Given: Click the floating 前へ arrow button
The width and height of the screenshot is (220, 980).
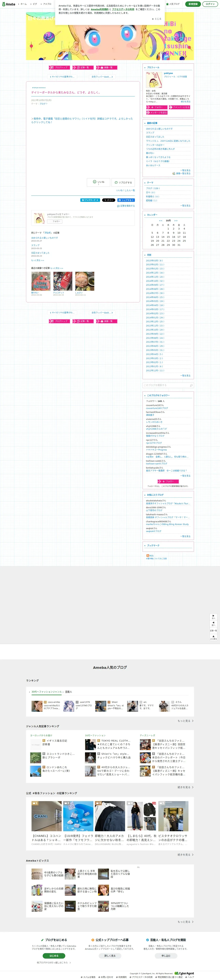Looking at the screenshot, I should tap(213, 624).
